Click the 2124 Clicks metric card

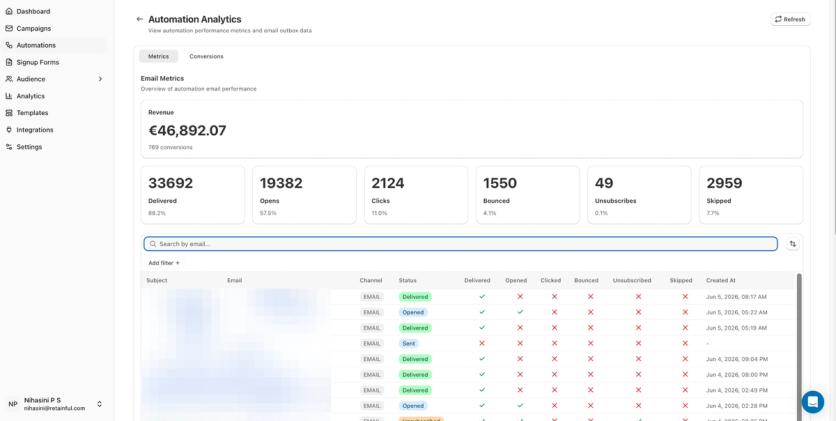point(416,195)
